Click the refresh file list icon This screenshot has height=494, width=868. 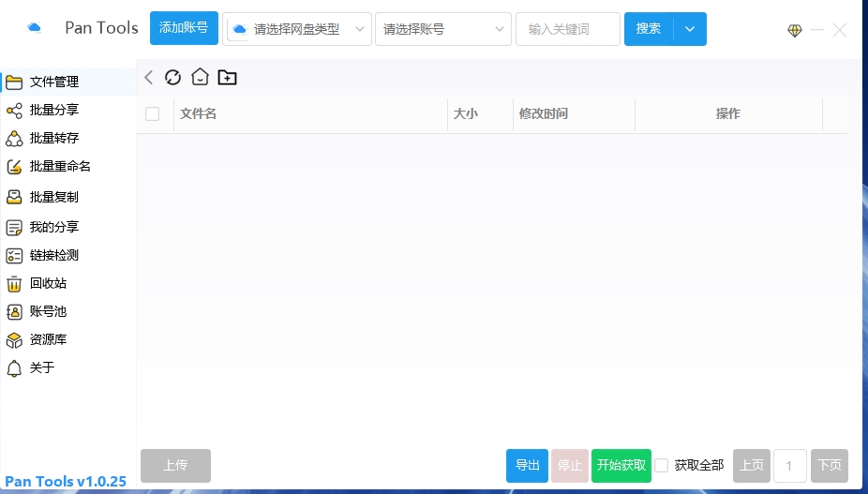172,78
